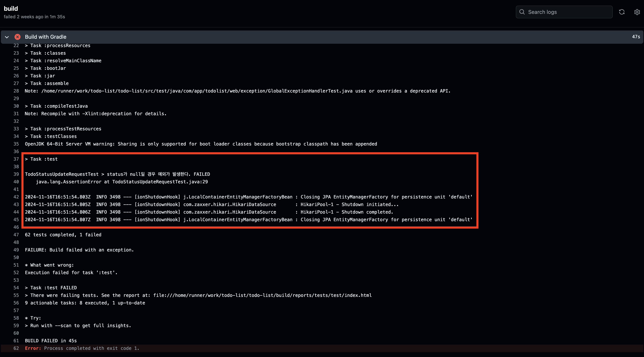Click log line number 62
Image resolution: width=644 pixels, height=357 pixels.
16,348
